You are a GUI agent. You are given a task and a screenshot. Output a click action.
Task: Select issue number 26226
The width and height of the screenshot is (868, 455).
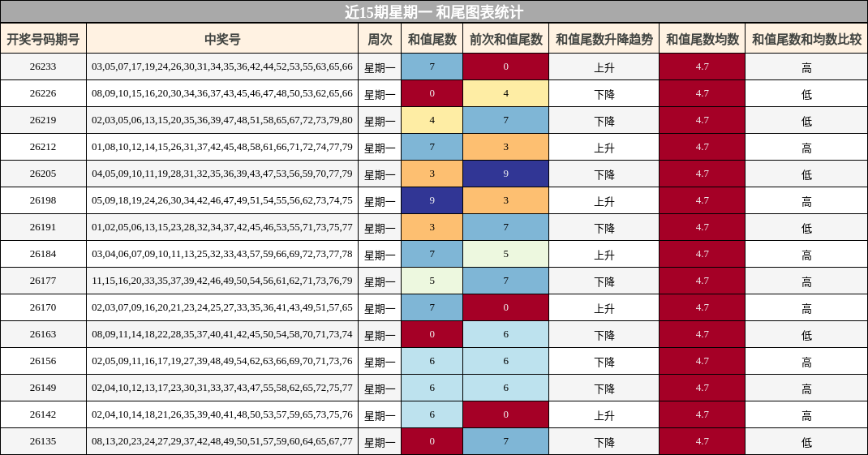pyautogui.click(x=43, y=93)
